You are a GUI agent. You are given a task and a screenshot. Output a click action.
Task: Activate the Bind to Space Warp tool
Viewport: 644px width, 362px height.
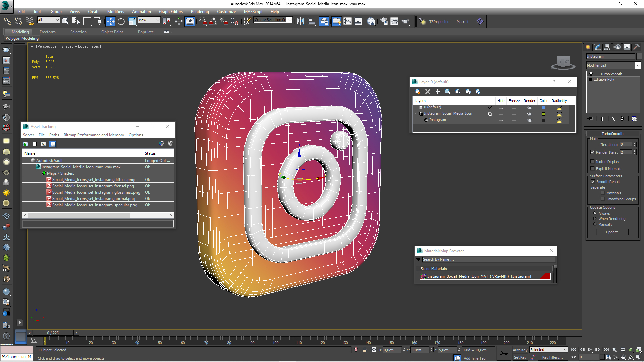[x=30, y=21]
